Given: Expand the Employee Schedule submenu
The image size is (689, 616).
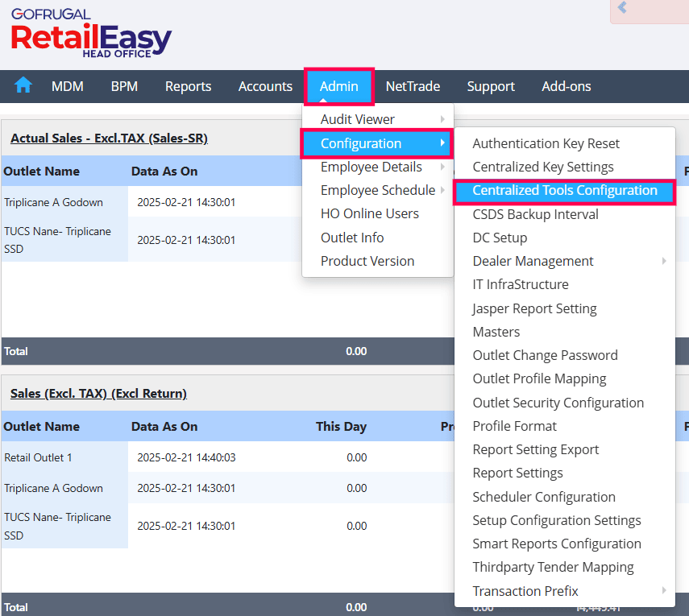Looking at the screenshot, I should click(x=378, y=190).
